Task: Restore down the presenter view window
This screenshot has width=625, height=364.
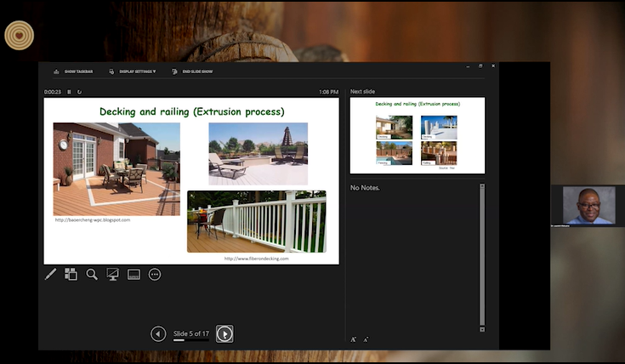Action: (480, 66)
